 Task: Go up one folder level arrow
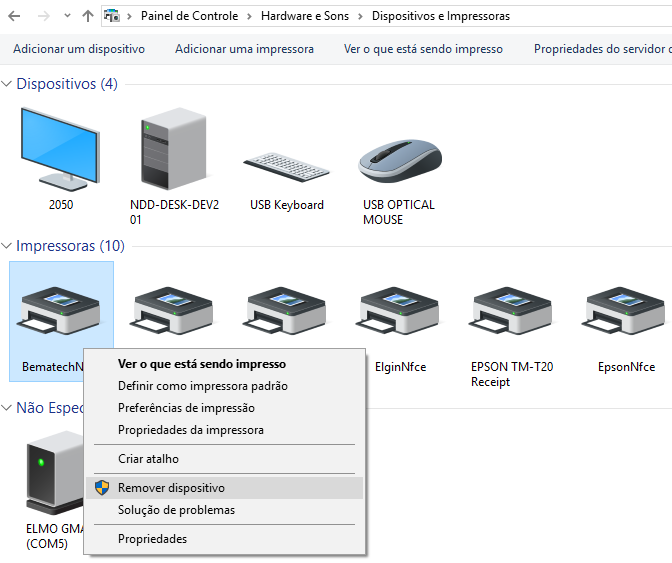click(88, 16)
